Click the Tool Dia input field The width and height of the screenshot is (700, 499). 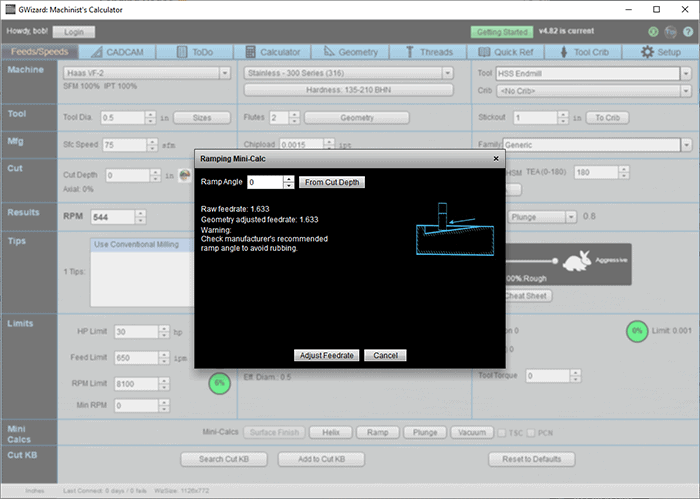point(123,118)
